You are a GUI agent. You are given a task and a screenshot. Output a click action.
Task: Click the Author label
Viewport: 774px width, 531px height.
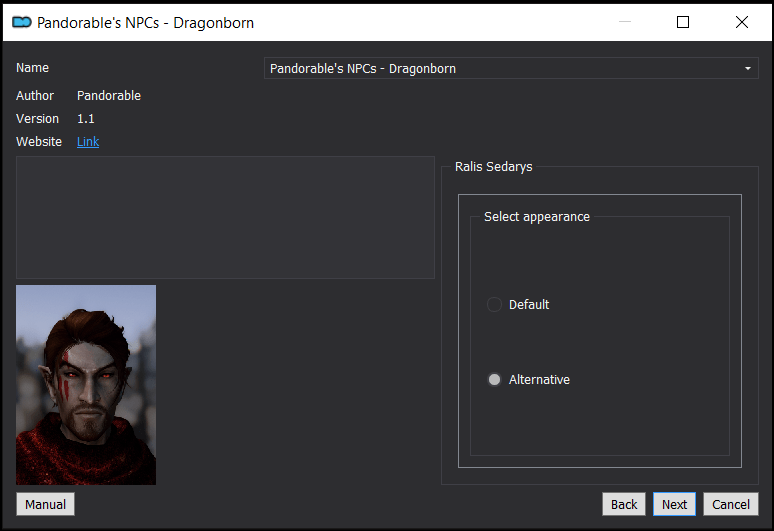[x=35, y=95]
